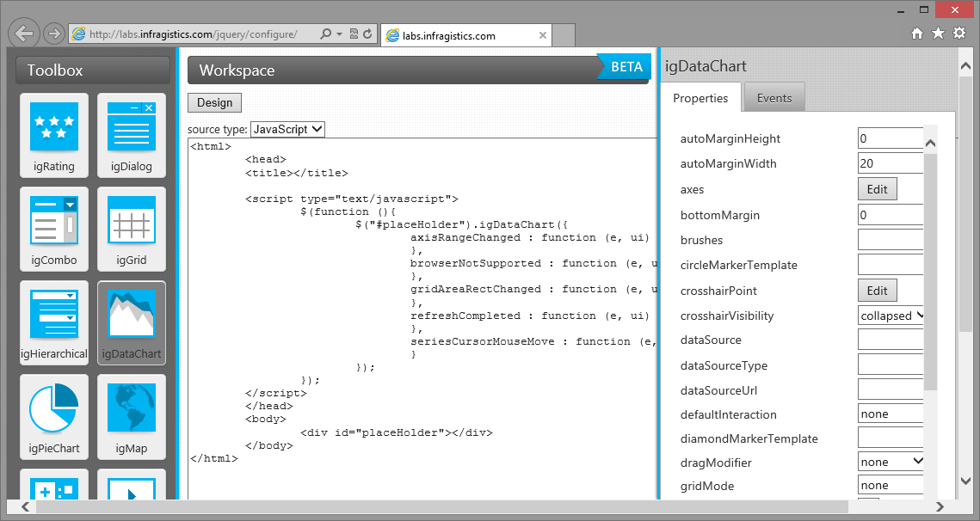Switch to the Properties tab
Image resolution: width=980 pixels, height=521 pixels.
(x=700, y=98)
